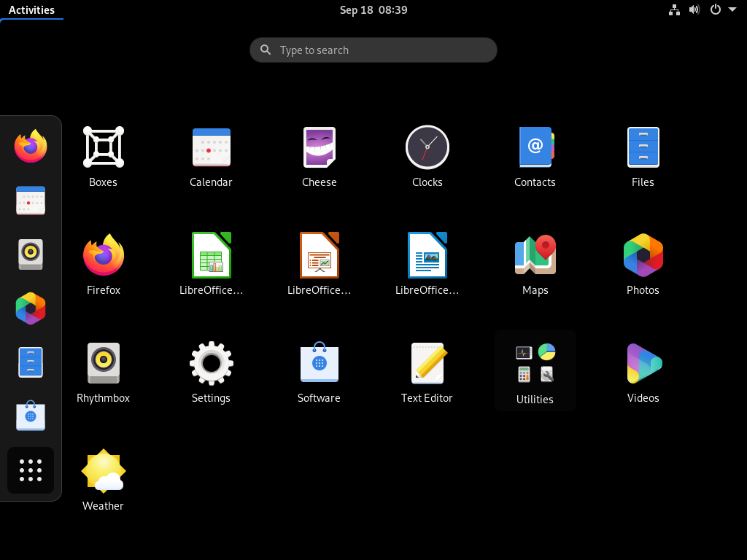The image size is (747, 560).
Task: Open Files from the app grid
Action: (643, 156)
